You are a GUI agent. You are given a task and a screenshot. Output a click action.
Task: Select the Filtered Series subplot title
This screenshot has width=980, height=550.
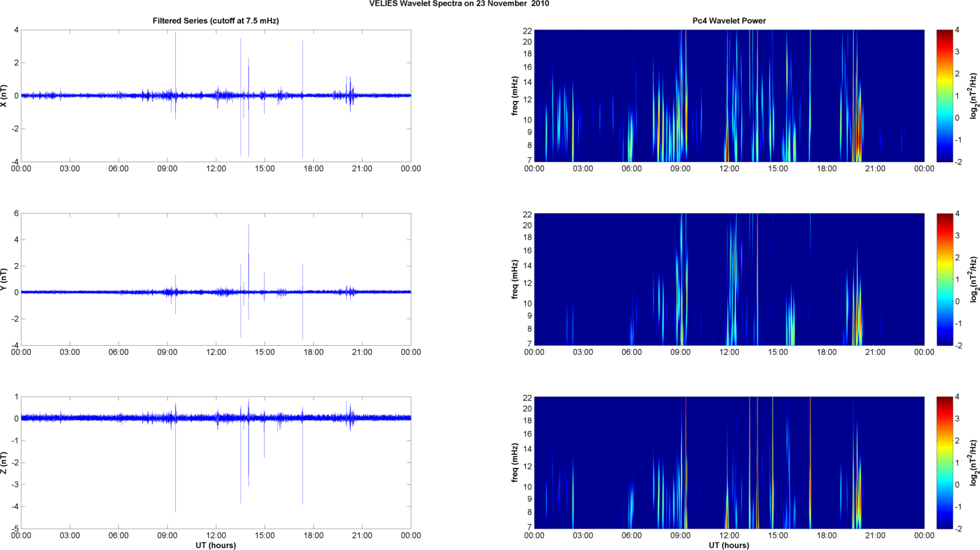pyautogui.click(x=215, y=21)
